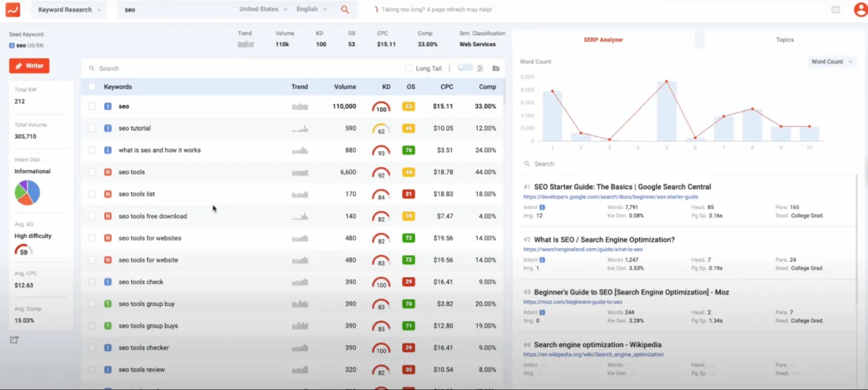
Task: Select the SERP Analyzer tab
Action: pyautogui.click(x=603, y=40)
